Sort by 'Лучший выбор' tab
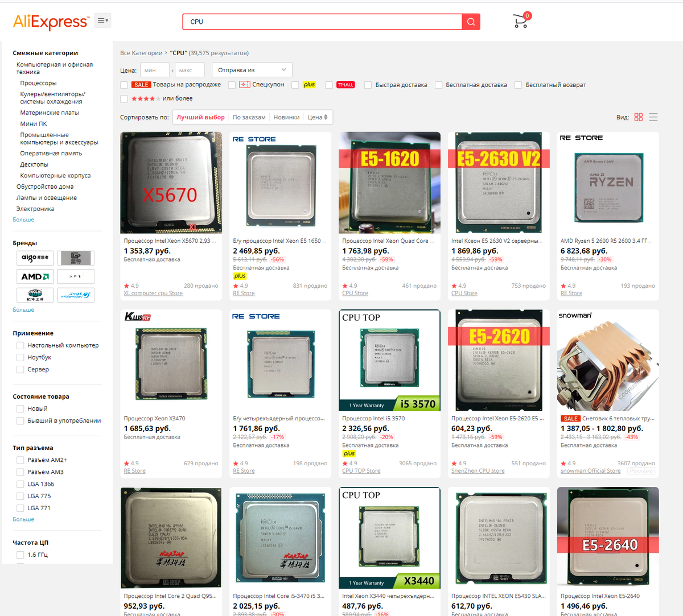This screenshot has height=616, width=683. click(x=200, y=117)
